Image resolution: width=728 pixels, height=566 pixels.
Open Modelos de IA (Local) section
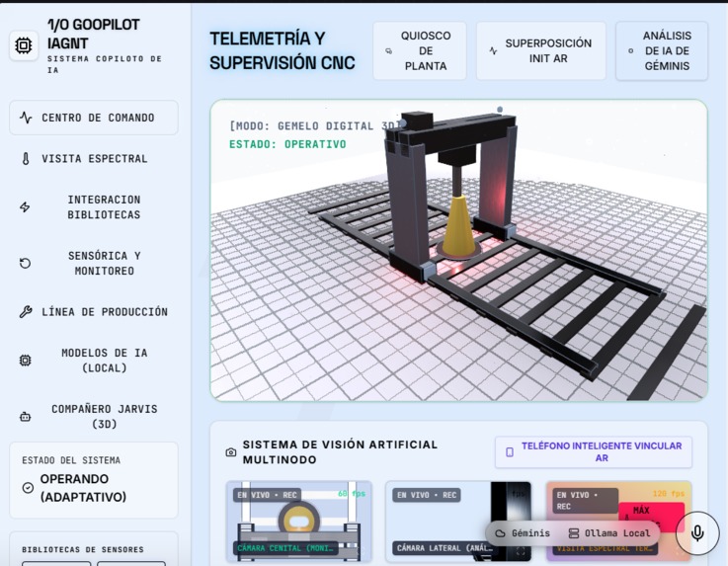[94, 361]
